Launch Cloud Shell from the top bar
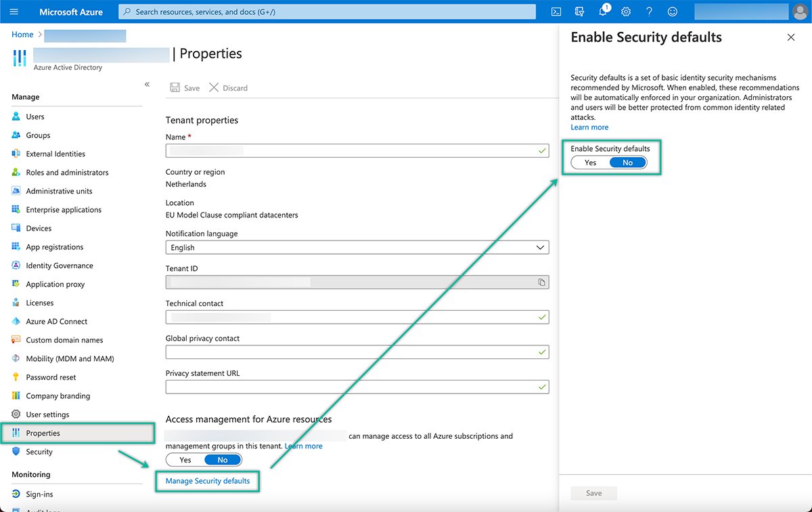This screenshot has width=812, height=512. (x=556, y=11)
